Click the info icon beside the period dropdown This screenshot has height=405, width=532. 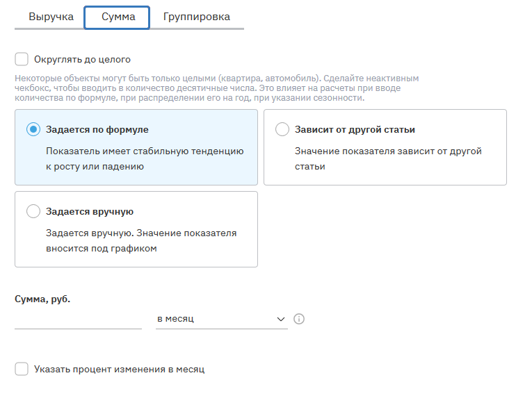coord(300,319)
